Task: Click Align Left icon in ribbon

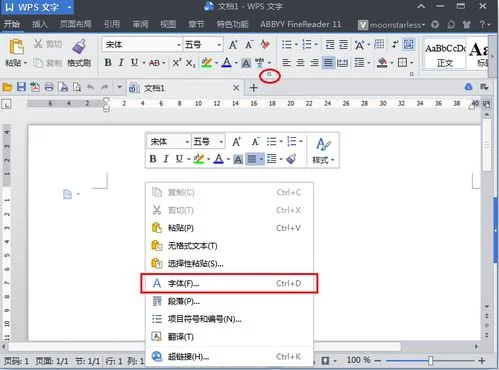Action: (x=286, y=63)
